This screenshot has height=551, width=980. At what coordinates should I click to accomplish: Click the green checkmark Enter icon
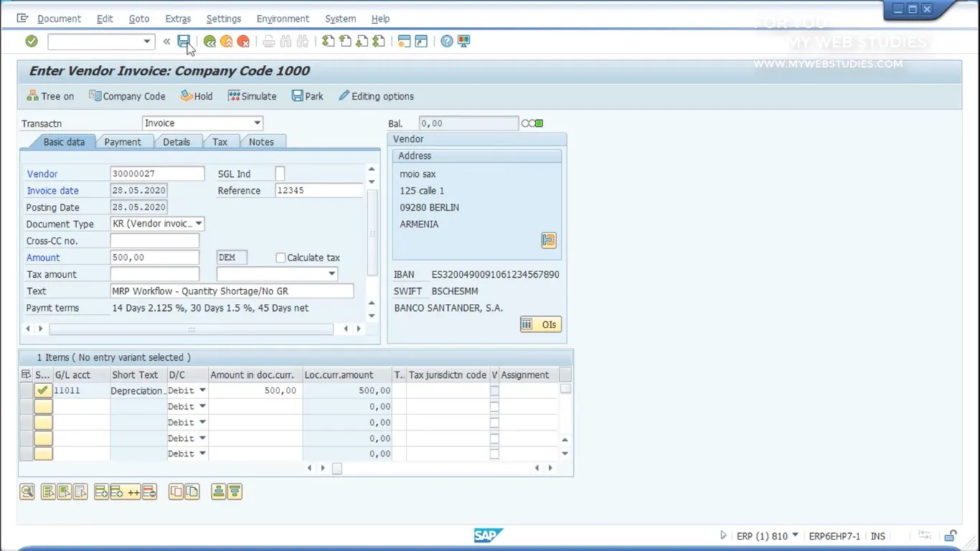(x=32, y=41)
